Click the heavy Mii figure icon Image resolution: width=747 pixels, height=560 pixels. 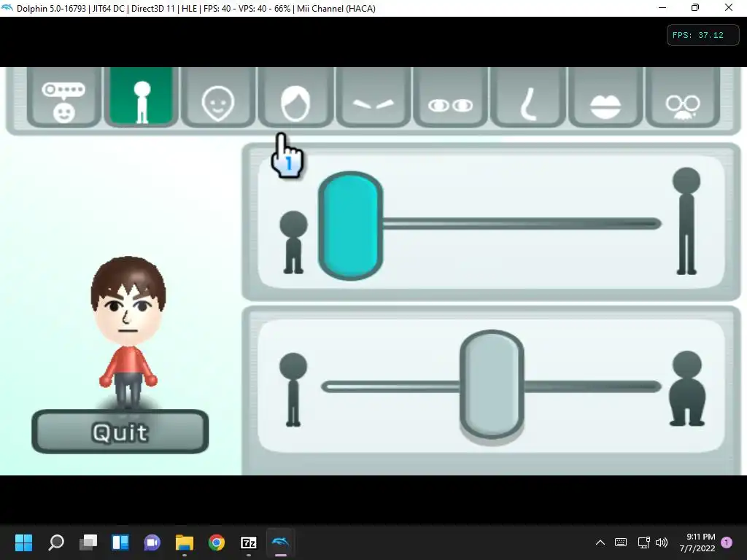point(687,388)
